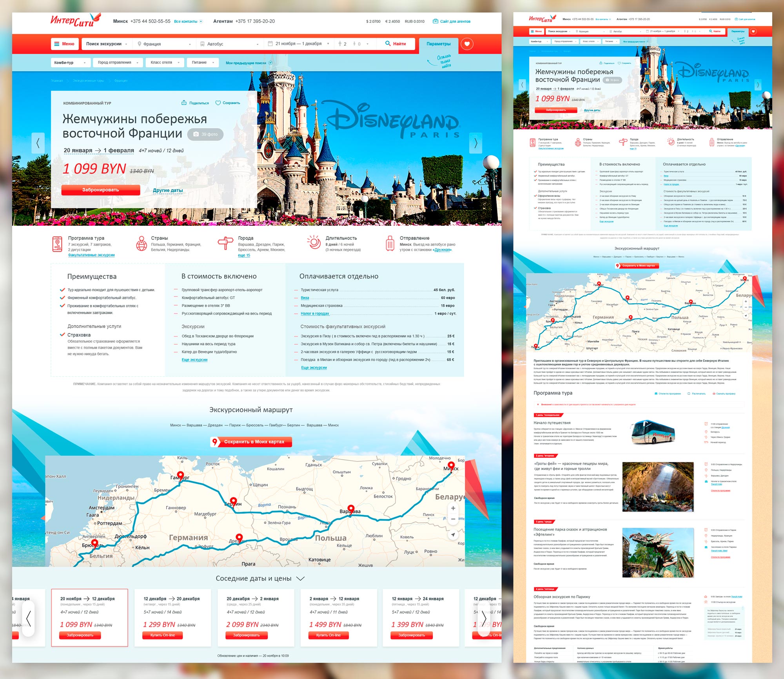
Task: Show previous hero slide in the large mockup
Action: click(38, 143)
